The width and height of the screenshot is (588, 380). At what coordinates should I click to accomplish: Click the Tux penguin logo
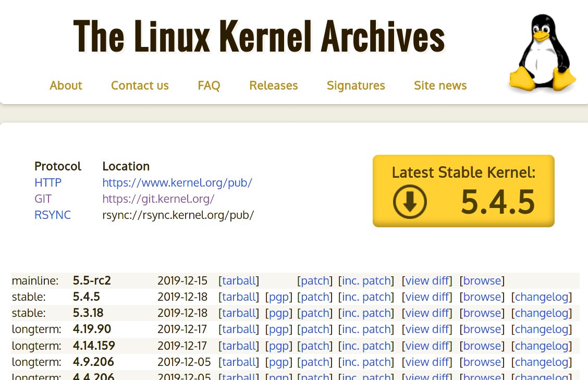tap(542, 53)
